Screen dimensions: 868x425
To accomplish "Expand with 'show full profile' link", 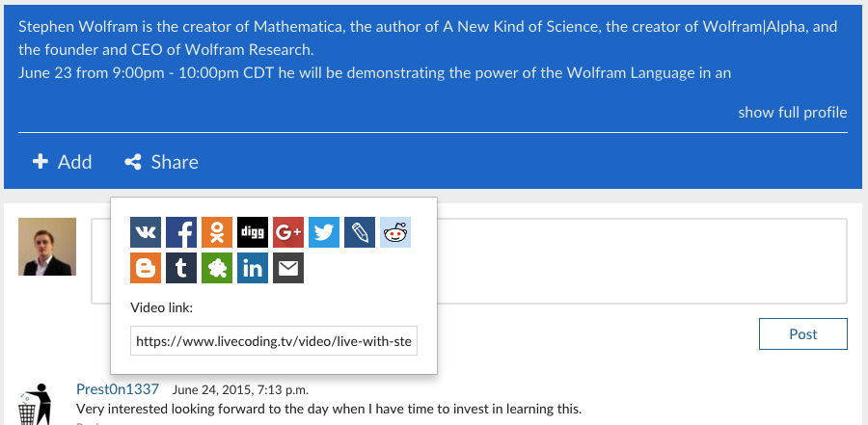I will click(792, 113).
